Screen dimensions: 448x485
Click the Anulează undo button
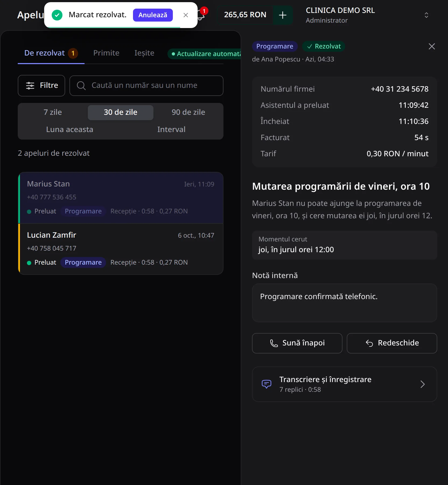click(x=153, y=15)
